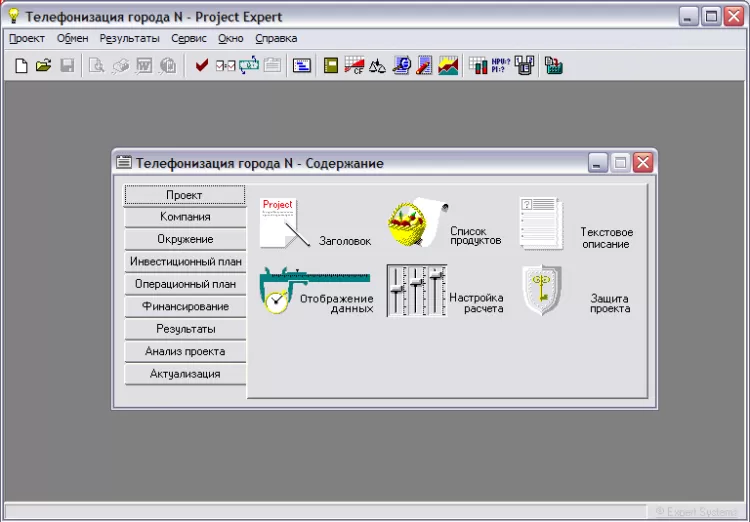Minimize the Содержание inner window
This screenshot has width=750, height=522.
(x=597, y=163)
